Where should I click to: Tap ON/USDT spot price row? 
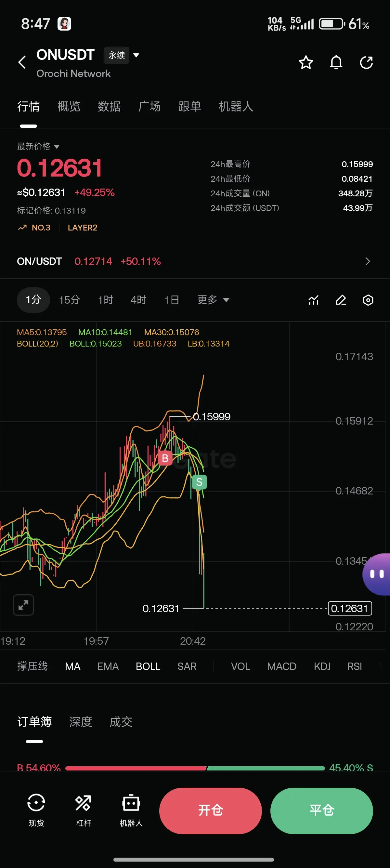pos(195,261)
